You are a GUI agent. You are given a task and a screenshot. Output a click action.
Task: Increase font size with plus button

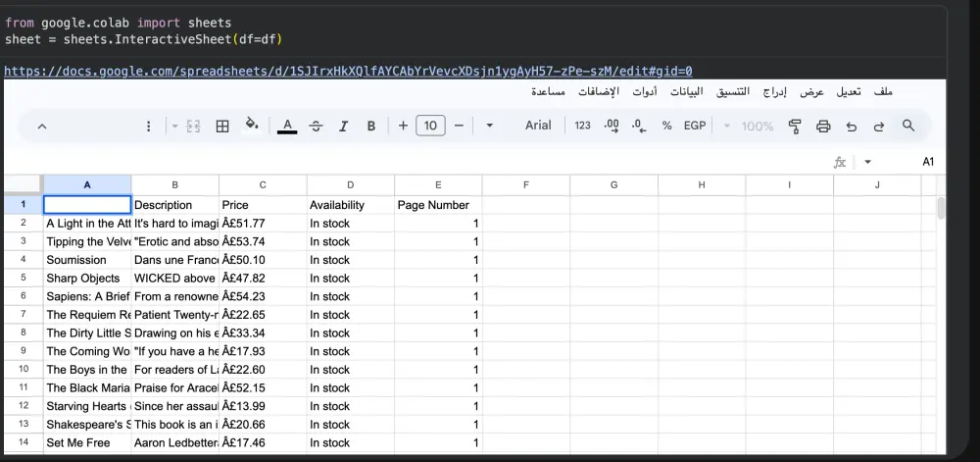pyautogui.click(x=403, y=126)
